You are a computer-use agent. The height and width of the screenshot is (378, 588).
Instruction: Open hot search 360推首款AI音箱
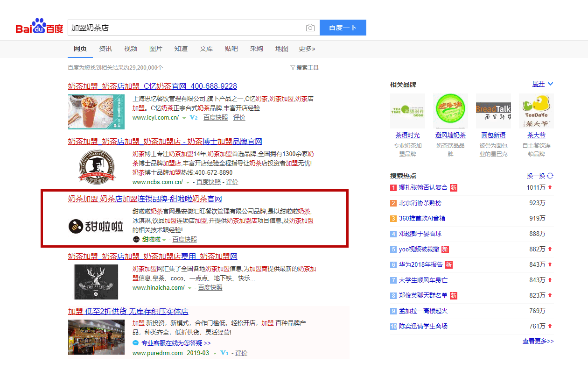(x=422, y=219)
